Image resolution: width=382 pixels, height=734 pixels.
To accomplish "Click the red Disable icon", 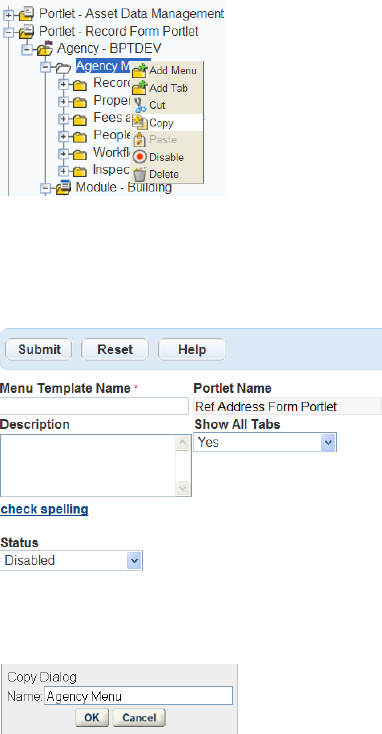I will [x=140, y=157].
